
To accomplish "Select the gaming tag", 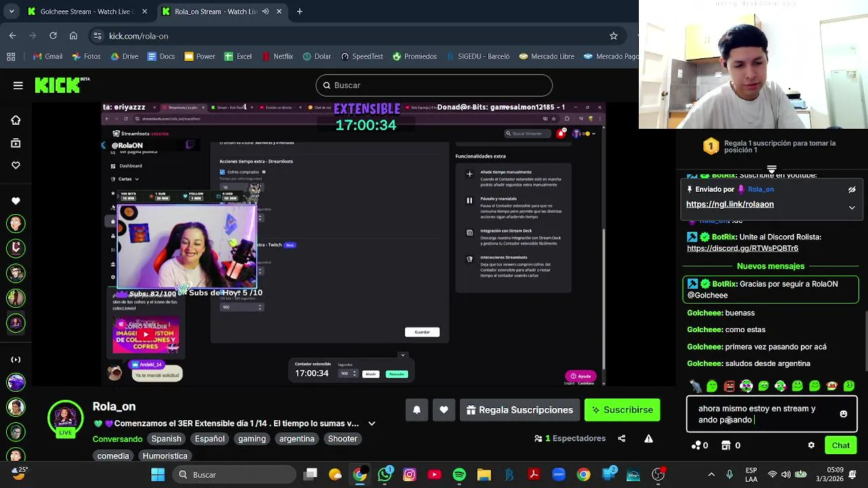I will (252, 439).
